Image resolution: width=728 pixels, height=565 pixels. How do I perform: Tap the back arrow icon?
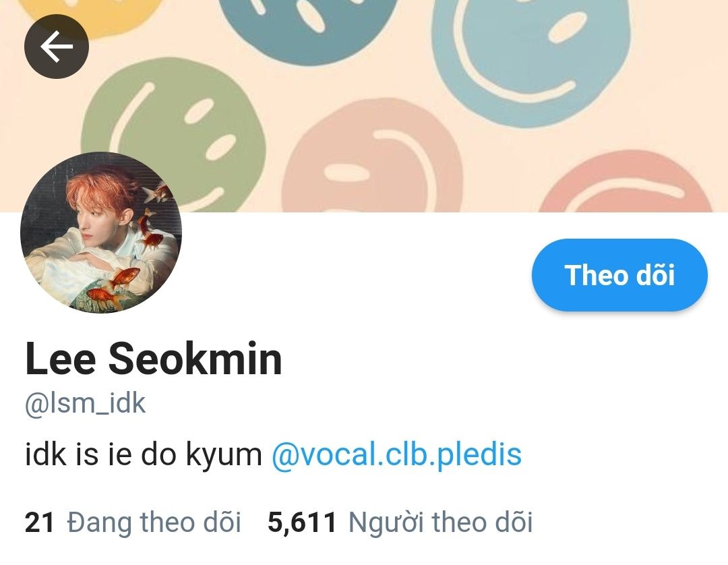click(x=56, y=47)
